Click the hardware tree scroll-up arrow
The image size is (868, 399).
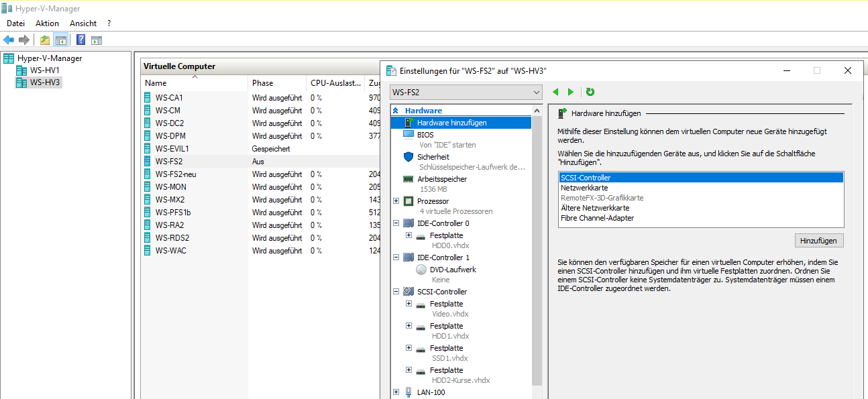(537, 111)
